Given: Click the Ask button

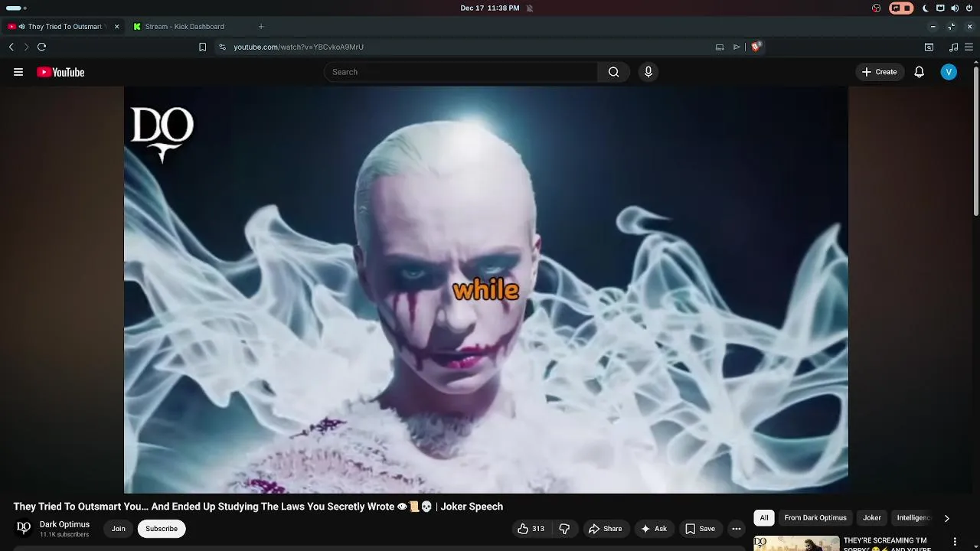Looking at the screenshot, I should tap(654, 529).
